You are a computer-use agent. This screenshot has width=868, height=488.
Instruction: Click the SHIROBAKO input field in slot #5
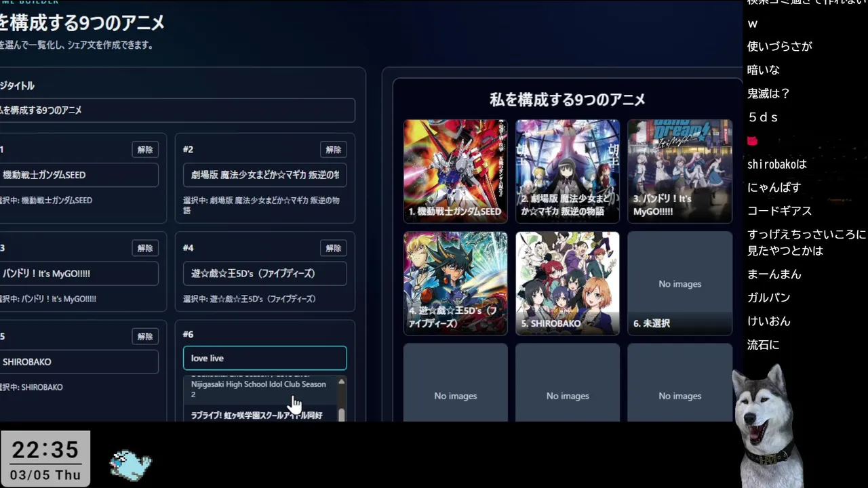(78, 362)
